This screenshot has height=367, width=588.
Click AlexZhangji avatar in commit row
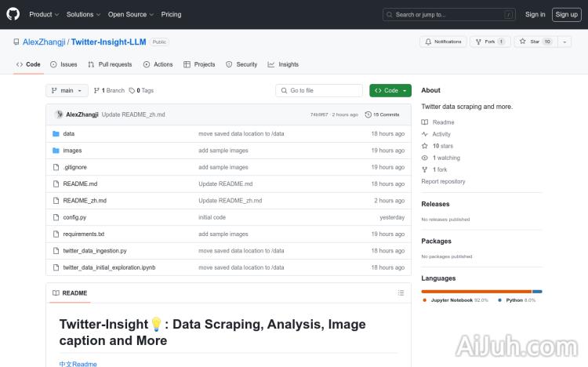[x=59, y=114]
